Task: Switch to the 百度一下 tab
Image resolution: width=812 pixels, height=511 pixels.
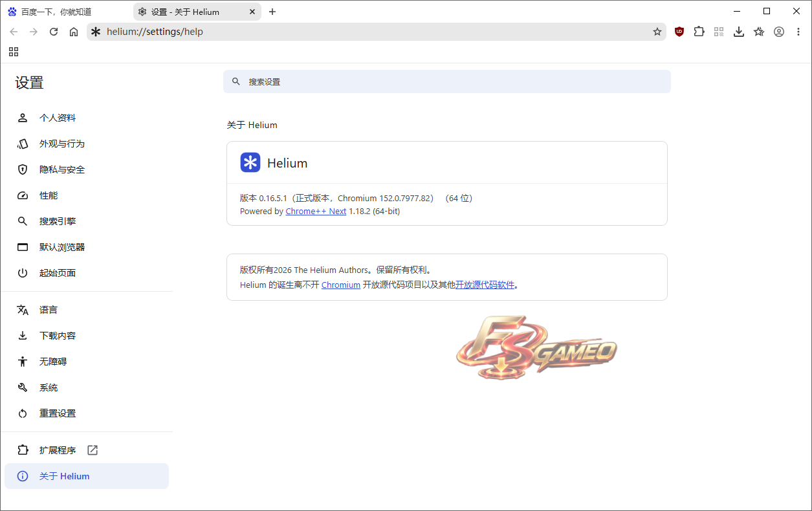Action: point(67,12)
